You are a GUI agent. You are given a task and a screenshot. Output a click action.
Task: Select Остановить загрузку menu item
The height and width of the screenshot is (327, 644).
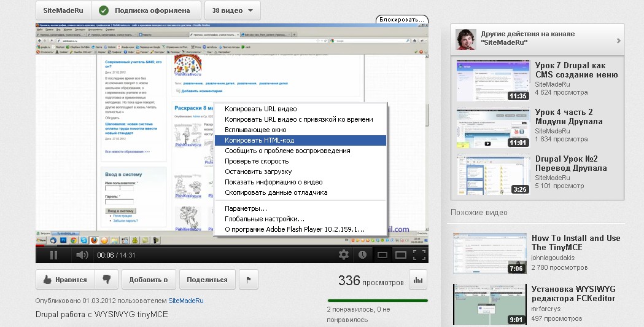[301, 171]
